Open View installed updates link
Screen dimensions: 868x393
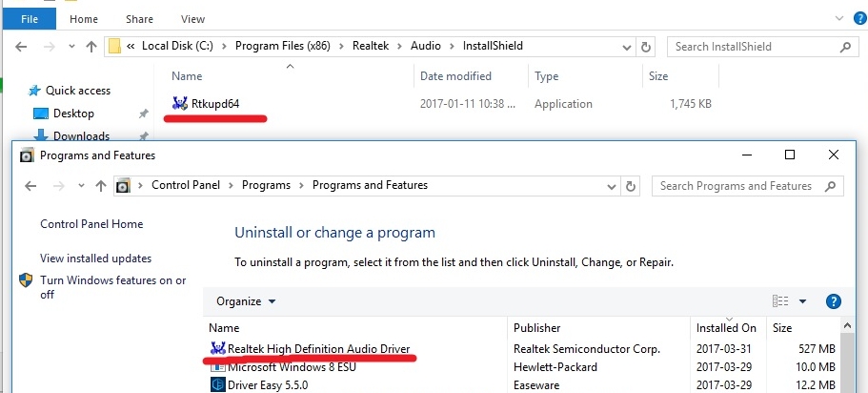[96, 259]
